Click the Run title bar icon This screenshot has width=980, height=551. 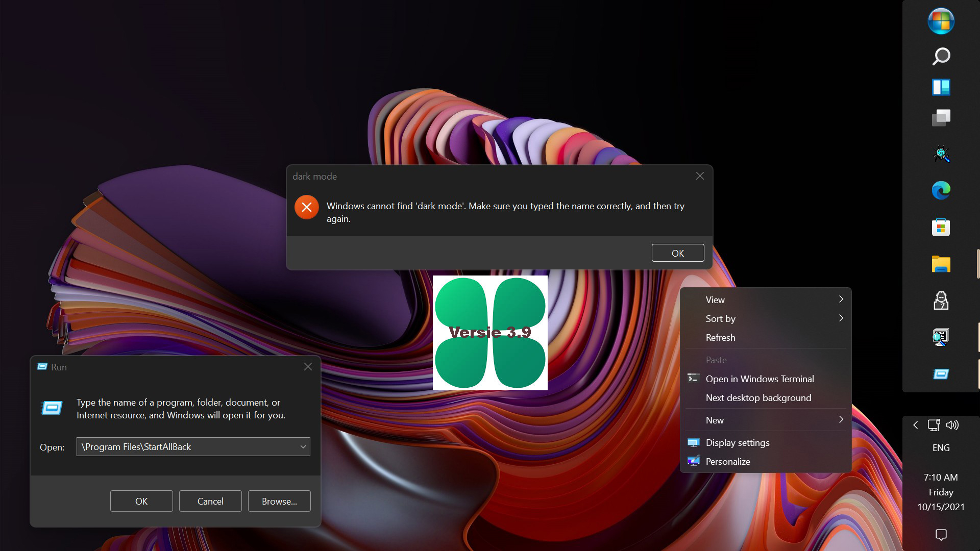[x=42, y=366]
